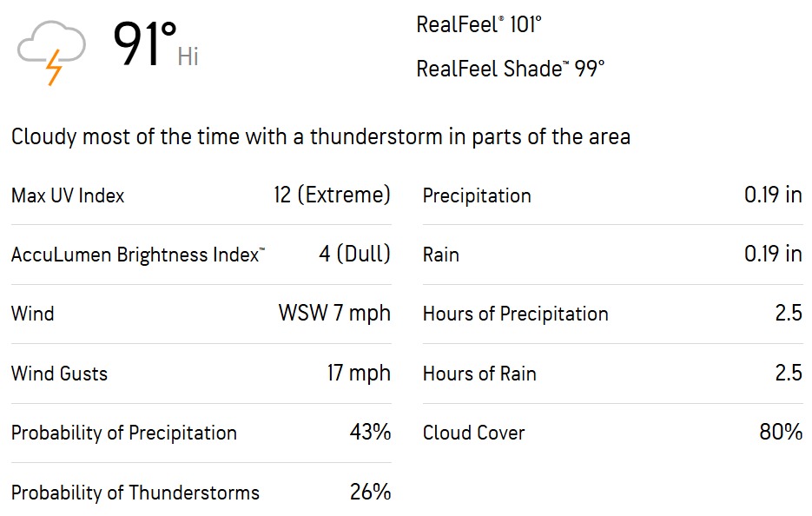Select the 4 (Dull) brightness value
Screen dimensions: 812x516
(354, 255)
